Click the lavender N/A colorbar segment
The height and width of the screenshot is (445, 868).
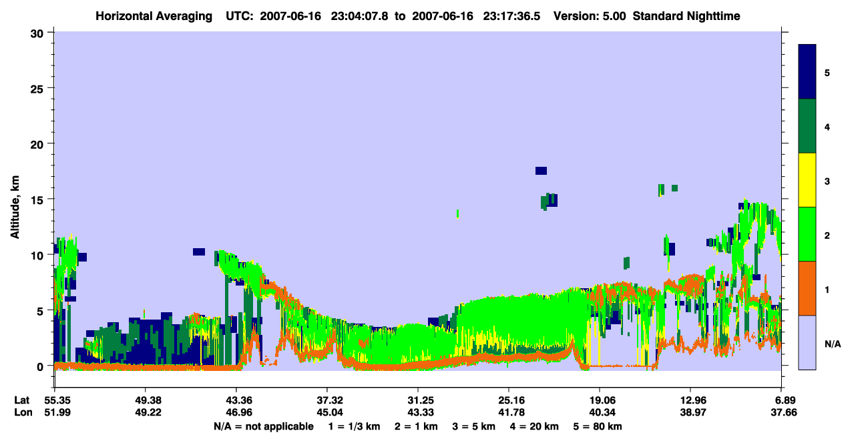pyautogui.click(x=807, y=342)
